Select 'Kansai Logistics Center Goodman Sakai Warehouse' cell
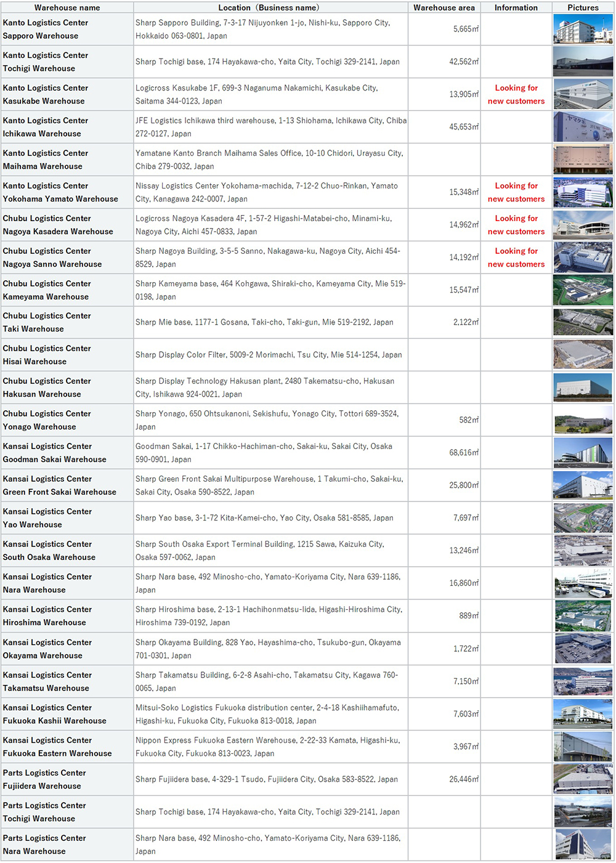Screen dimensions: 616x863 (67, 453)
